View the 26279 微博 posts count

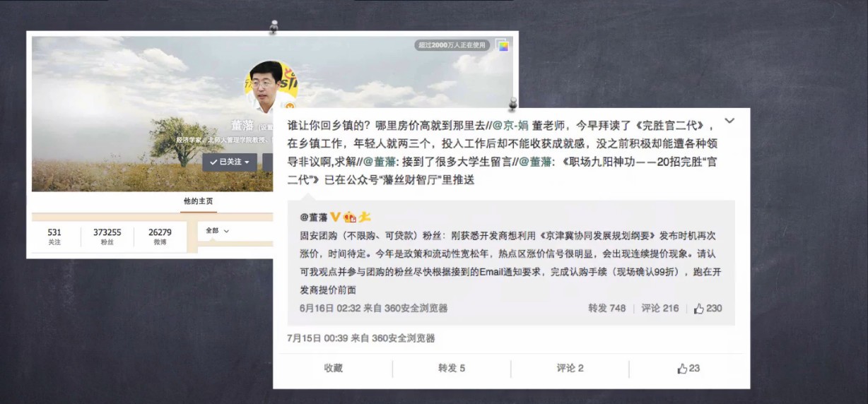tap(160, 237)
